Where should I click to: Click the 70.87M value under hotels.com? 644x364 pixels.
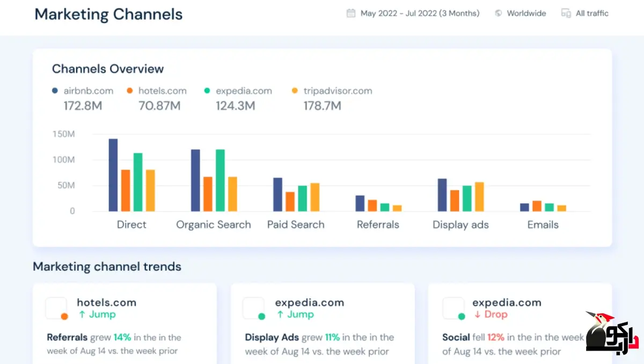(x=160, y=106)
